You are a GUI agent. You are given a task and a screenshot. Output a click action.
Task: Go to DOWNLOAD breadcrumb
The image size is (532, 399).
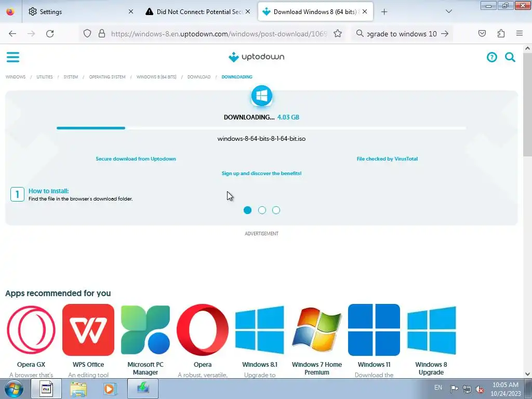199,77
